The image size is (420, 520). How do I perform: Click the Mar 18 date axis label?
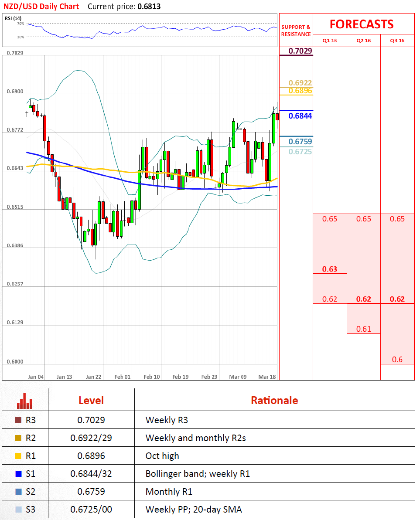pyautogui.click(x=267, y=377)
